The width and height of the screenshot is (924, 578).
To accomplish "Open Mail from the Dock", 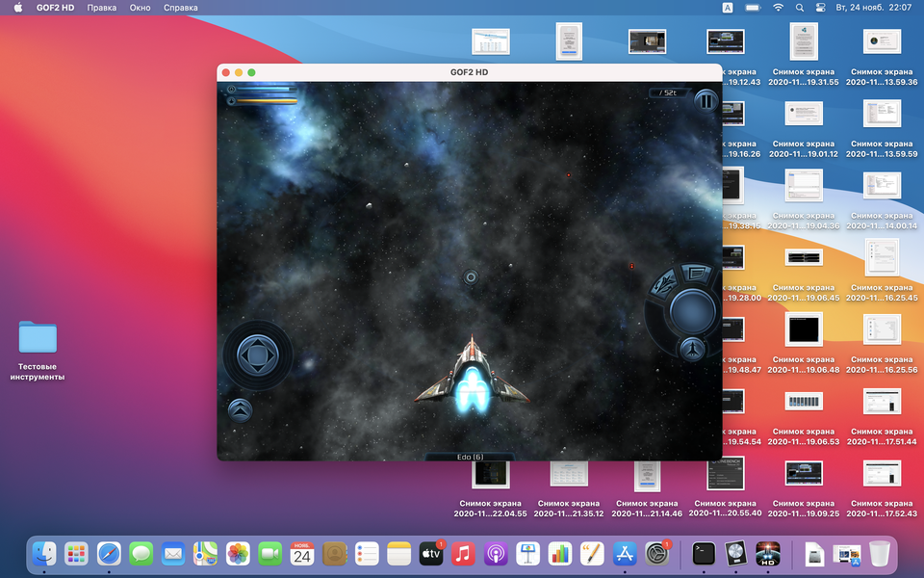I will coord(173,554).
